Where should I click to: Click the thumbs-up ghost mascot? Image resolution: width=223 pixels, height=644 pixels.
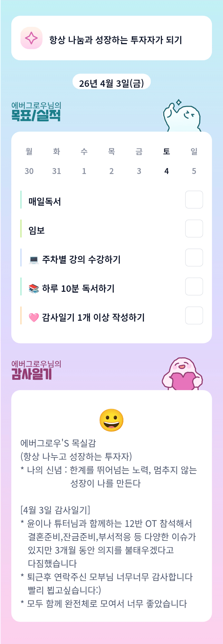point(182,117)
